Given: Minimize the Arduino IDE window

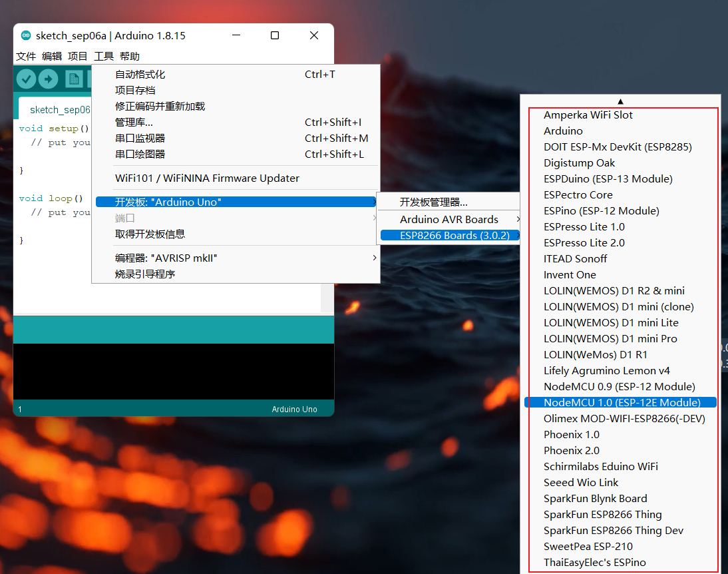Looking at the screenshot, I should [x=236, y=35].
